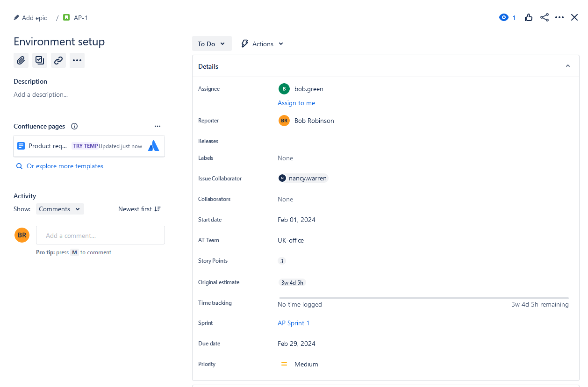Viewport: 588px width, 387px height.
Task: Click the Add a comment field
Action: click(x=100, y=235)
